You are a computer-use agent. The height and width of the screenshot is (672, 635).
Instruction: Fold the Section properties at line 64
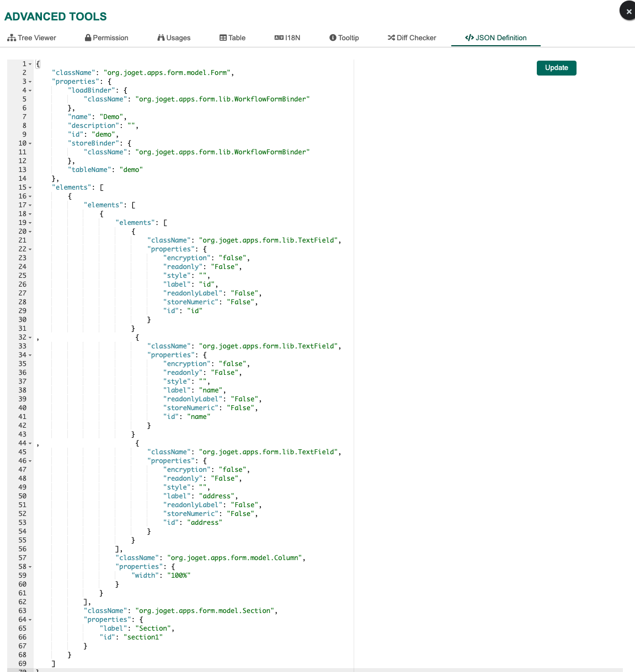[x=30, y=620]
